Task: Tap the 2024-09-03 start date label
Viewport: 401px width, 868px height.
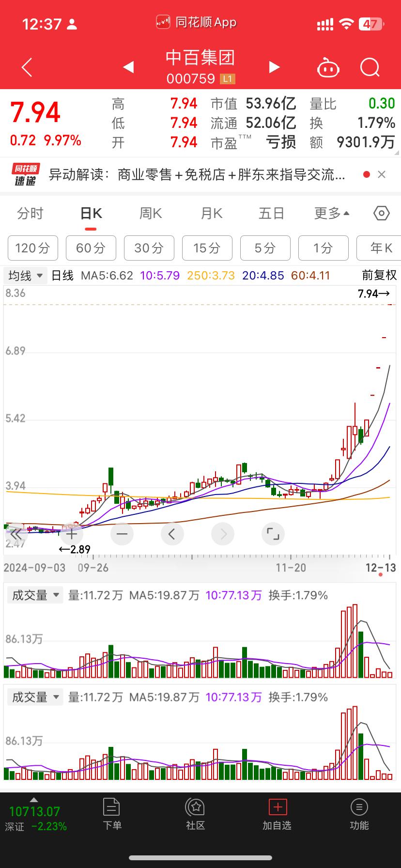Action: point(34,567)
